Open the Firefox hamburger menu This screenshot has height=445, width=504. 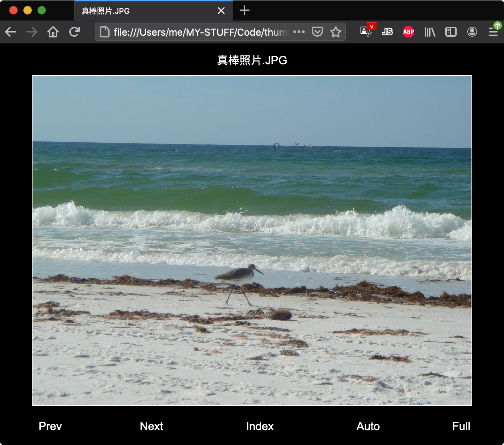coord(493,32)
